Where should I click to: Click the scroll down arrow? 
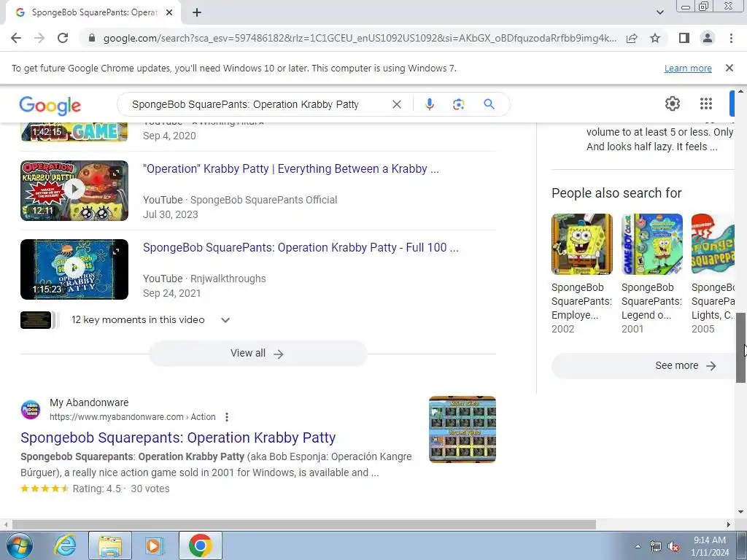[x=740, y=513]
